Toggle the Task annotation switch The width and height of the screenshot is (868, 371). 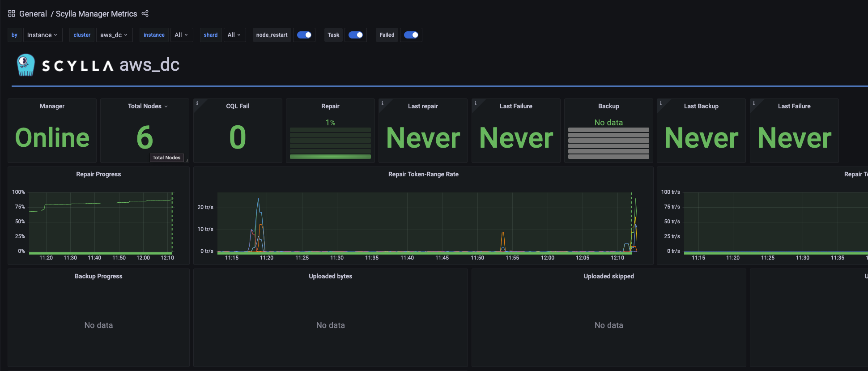356,35
